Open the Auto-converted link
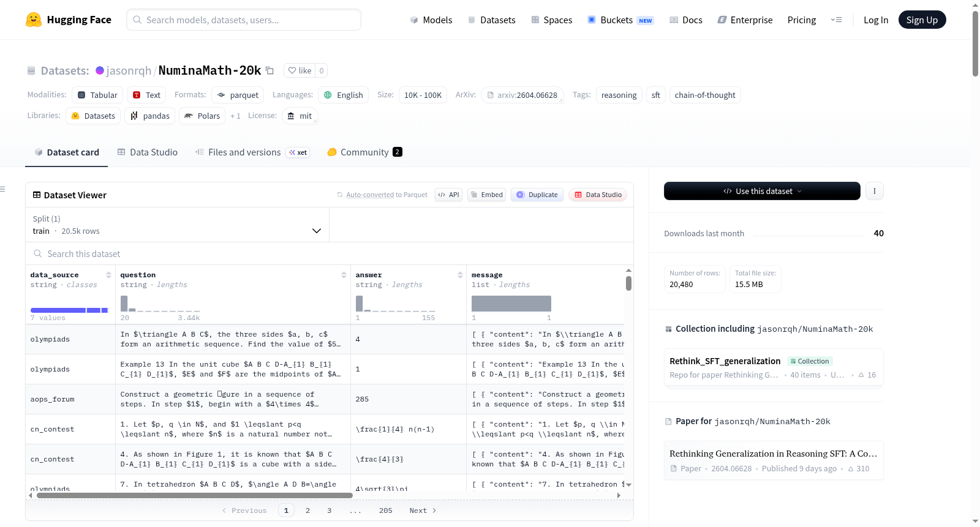The image size is (980, 527). tap(370, 195)
